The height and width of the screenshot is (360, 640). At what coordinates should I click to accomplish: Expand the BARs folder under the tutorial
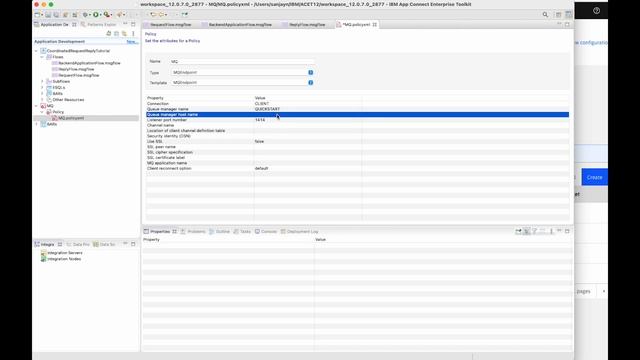click(42, 94)
